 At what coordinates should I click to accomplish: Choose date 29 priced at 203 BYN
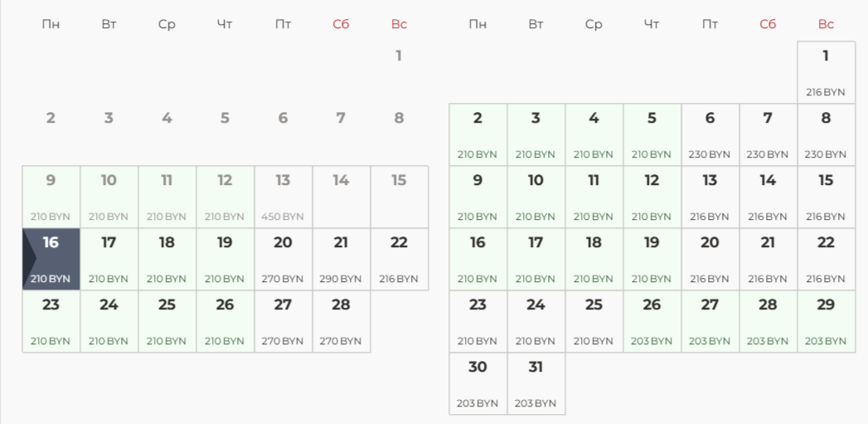tap(826, 321)
